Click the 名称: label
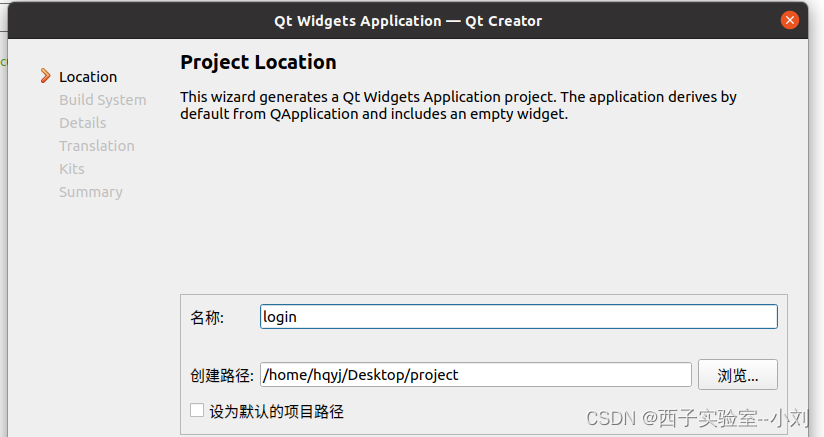The width and height of the screenshot is (824, 437). pos(207,318)
